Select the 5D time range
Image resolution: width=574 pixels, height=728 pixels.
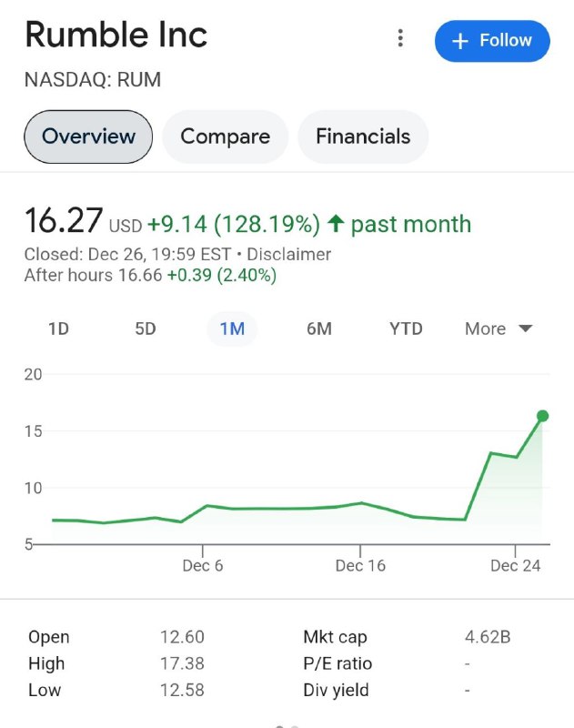pos(146,329)
